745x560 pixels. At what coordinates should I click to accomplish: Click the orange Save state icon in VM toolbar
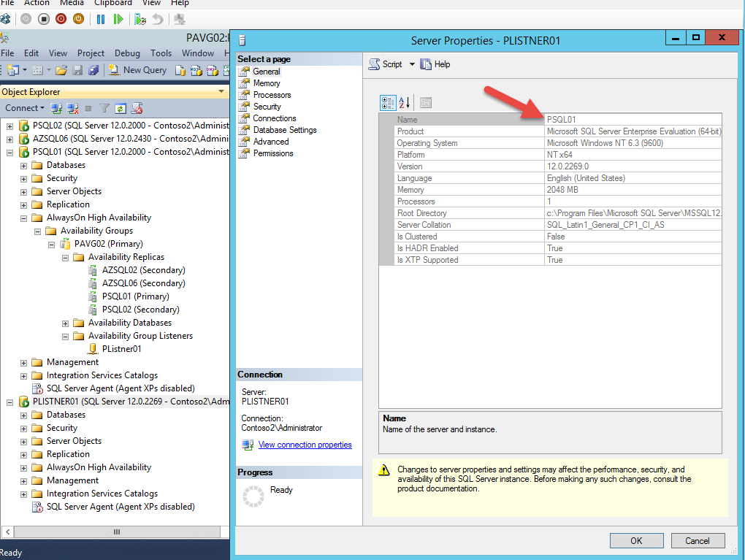(x=78, y=19)
